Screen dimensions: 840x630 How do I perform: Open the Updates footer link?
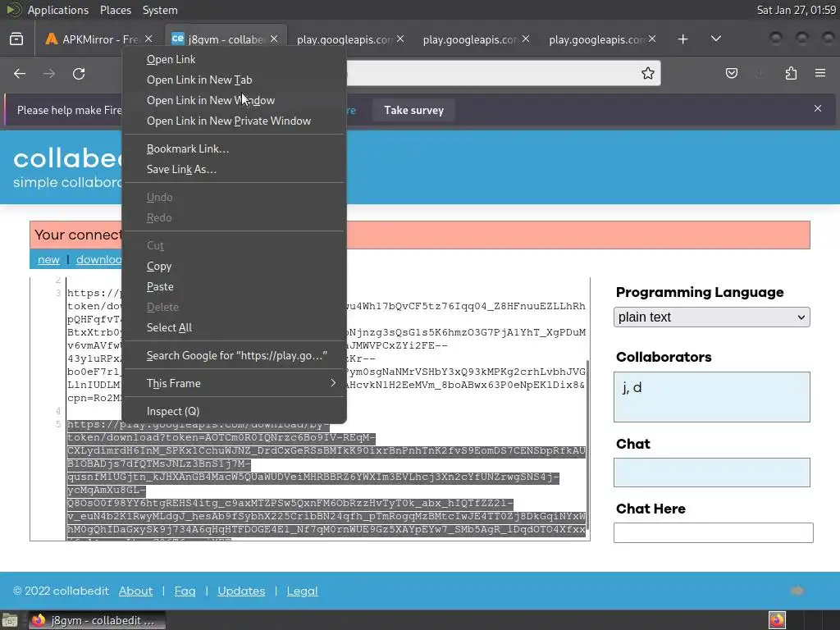[x=241, y=591]
